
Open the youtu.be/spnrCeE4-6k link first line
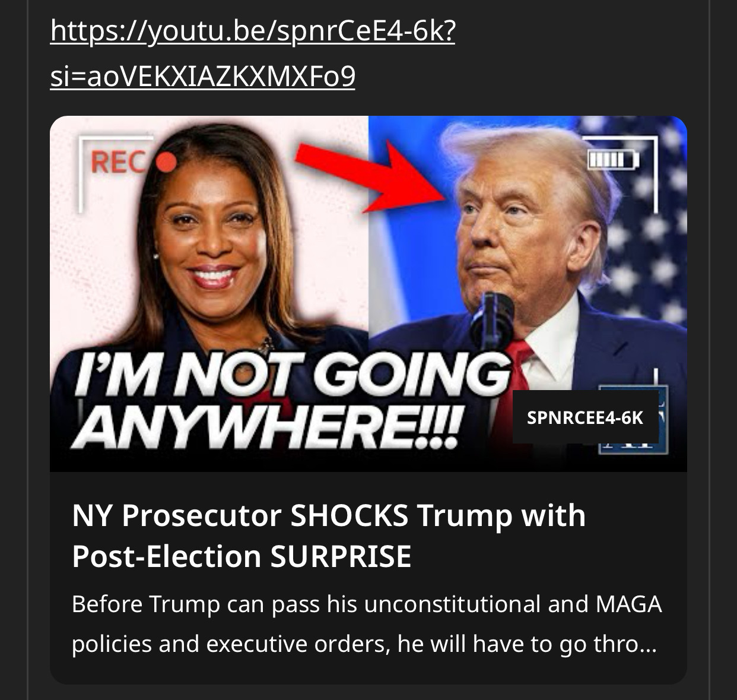click(x=253, y=31)
